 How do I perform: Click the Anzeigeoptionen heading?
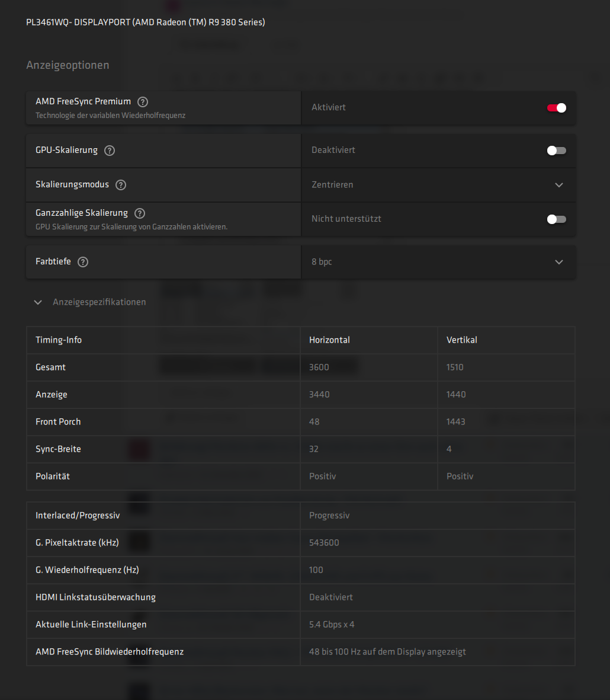click(68, 65)
